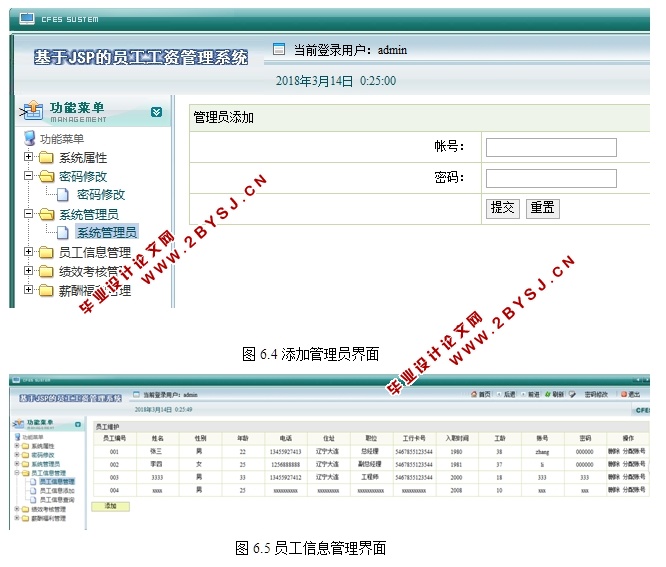Click 删除 for employee 001
Viewport: 666px width, 567px height.
point(614,451)
